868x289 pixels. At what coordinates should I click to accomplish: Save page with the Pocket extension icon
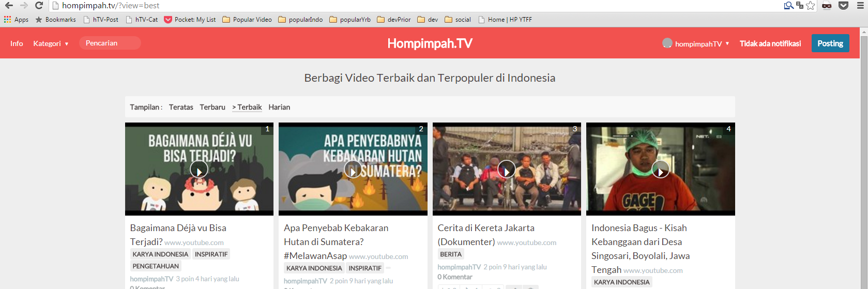pyautogui.click(x=843, y=6)
